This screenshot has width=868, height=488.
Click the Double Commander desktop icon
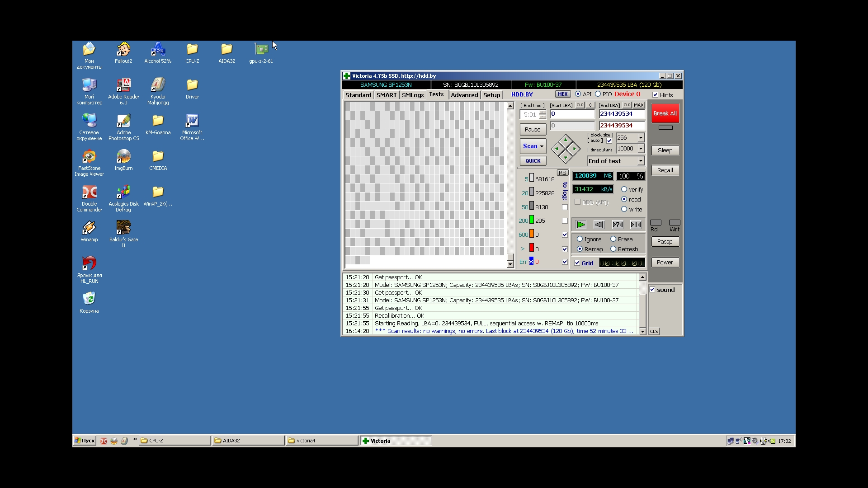click(x=89, y=192)
